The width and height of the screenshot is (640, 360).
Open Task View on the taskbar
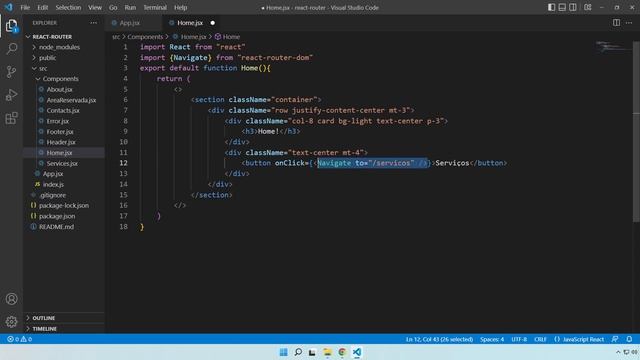click(312, 352)
